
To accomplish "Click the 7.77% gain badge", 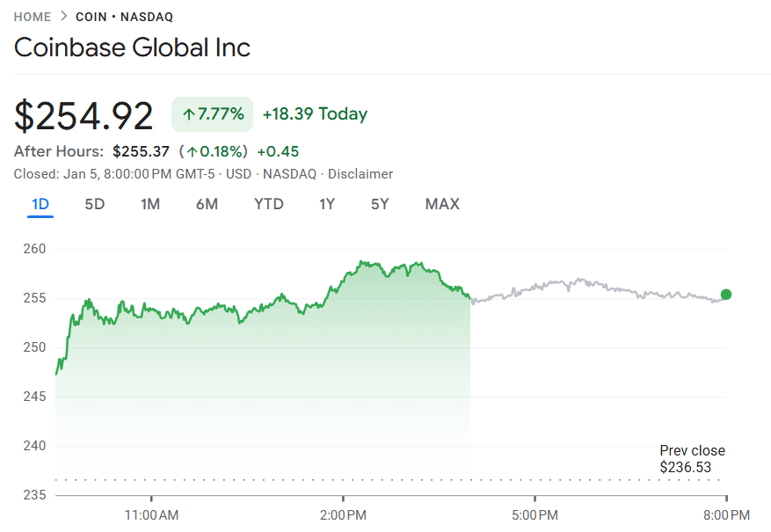I will (x=212, y=114).
